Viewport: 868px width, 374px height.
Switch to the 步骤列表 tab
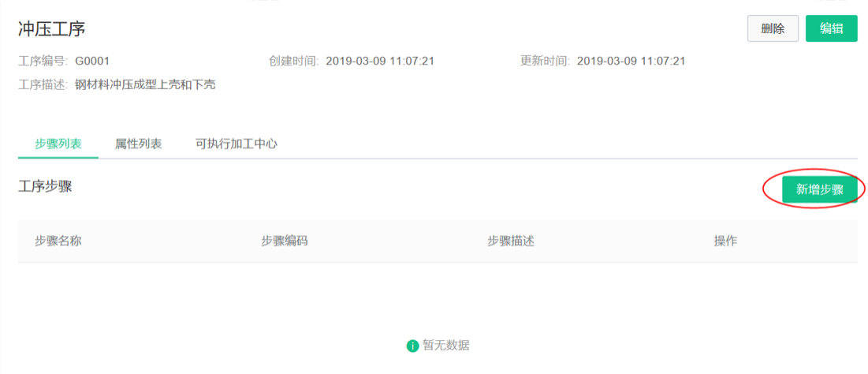[x=58, y=144]
